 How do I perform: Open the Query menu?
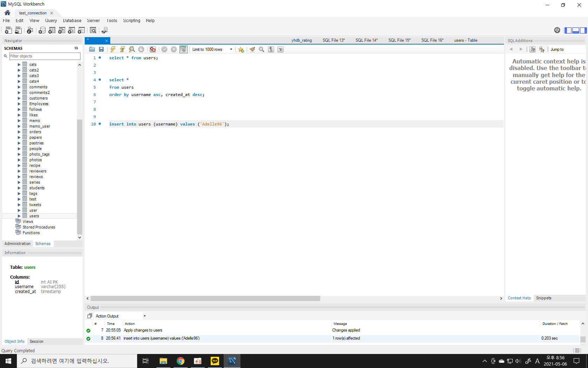[x=51, y=21]
